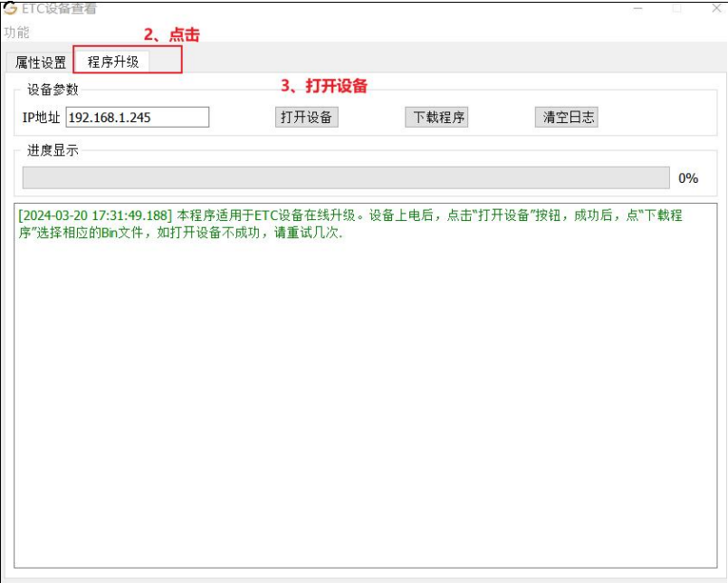Screen dimensions: 728x583
Task: Click the green log message text
Action: click(x=350, y=224)
